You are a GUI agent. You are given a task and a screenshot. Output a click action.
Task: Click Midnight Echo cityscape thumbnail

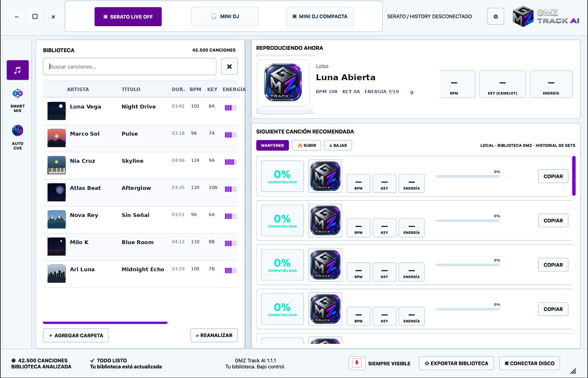pyautogui.click(x=56, y=274)
